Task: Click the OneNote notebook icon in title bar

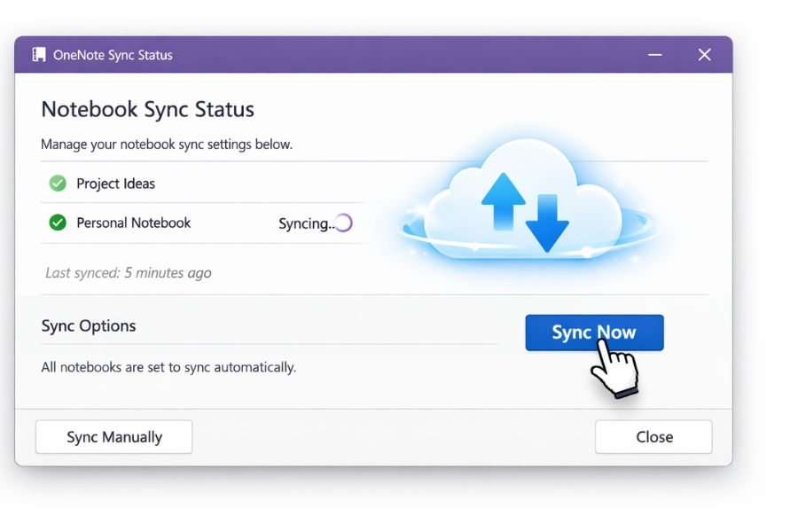Action: [x=38, y=55]
